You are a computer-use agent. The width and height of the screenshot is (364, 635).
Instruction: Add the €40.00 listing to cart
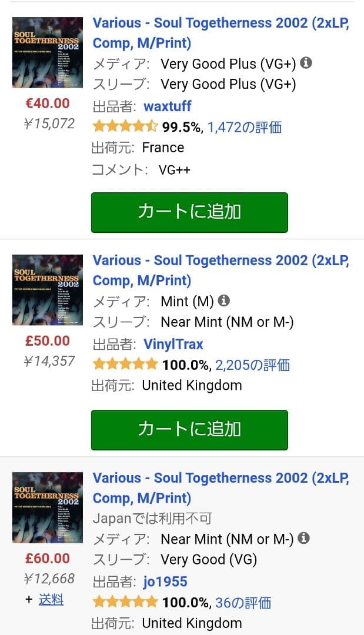189,212
